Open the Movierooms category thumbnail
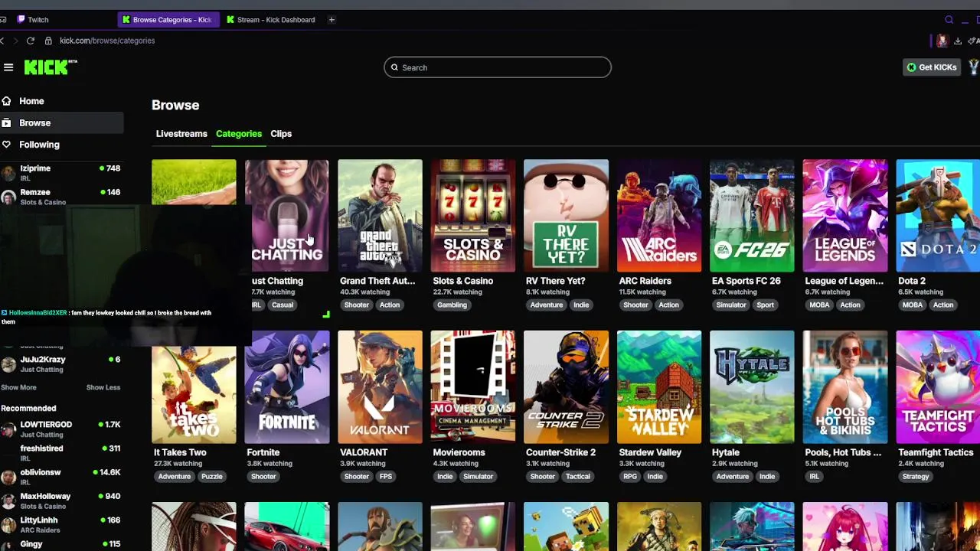 (473, 387)
